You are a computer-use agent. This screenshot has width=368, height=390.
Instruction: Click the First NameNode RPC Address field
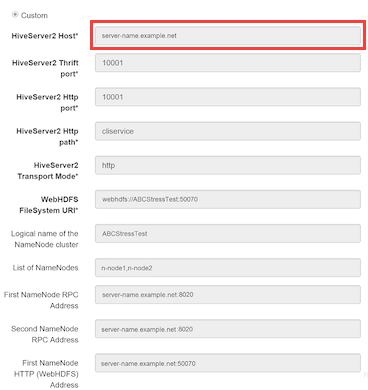(x=228, y=294)
